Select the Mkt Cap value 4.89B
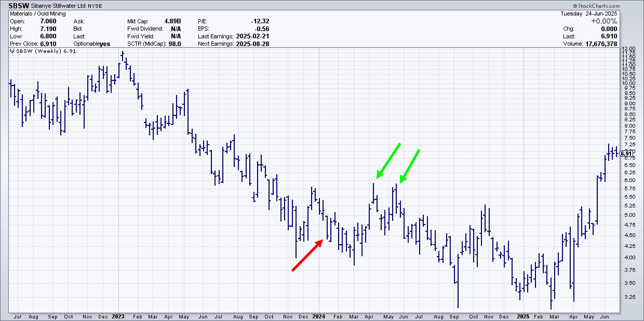Image resolution: width=644 pixels, height=321 pixels. (172, 21)
